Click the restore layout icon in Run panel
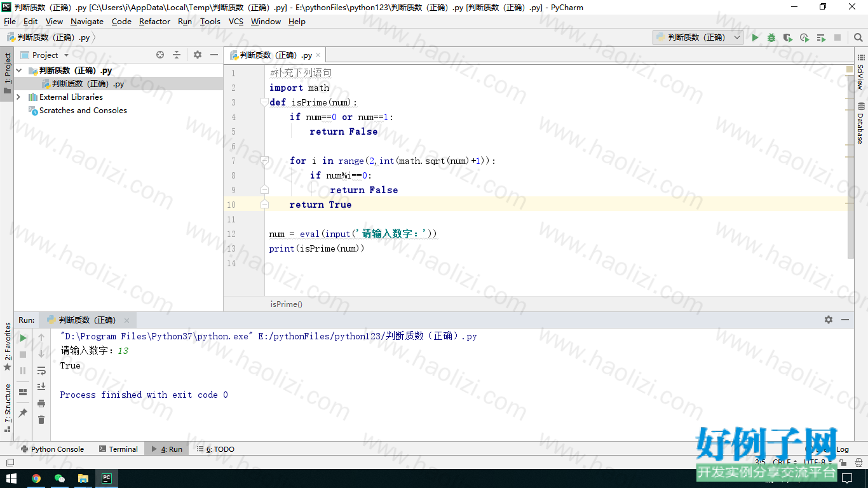Viewport: 868px width, 488px height. point(23,392)
